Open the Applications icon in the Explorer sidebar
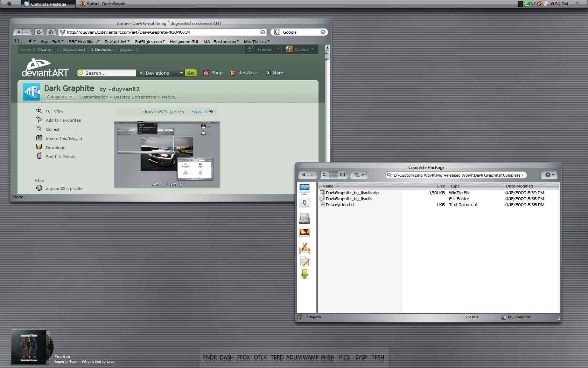 tap(304, 248)
